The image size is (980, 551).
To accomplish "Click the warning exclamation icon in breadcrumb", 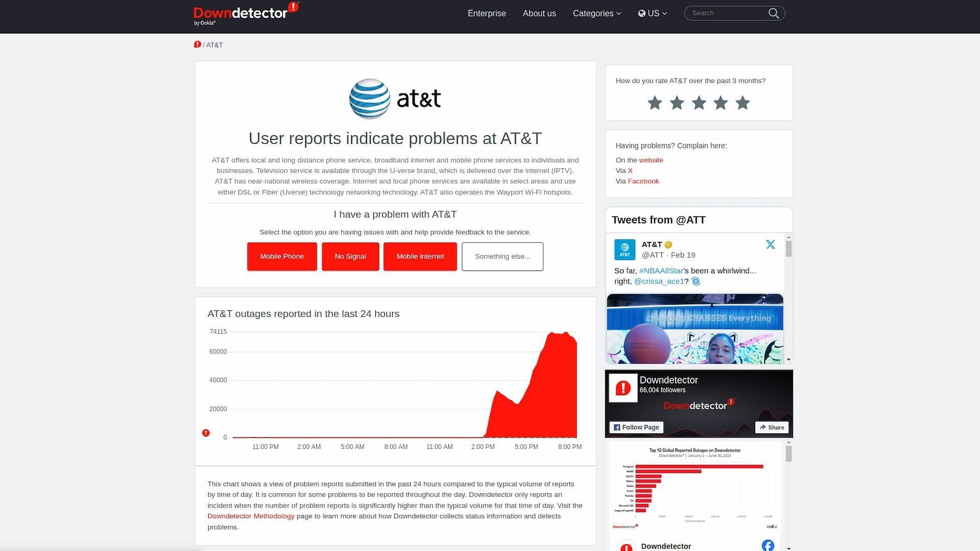I will 197,44.
